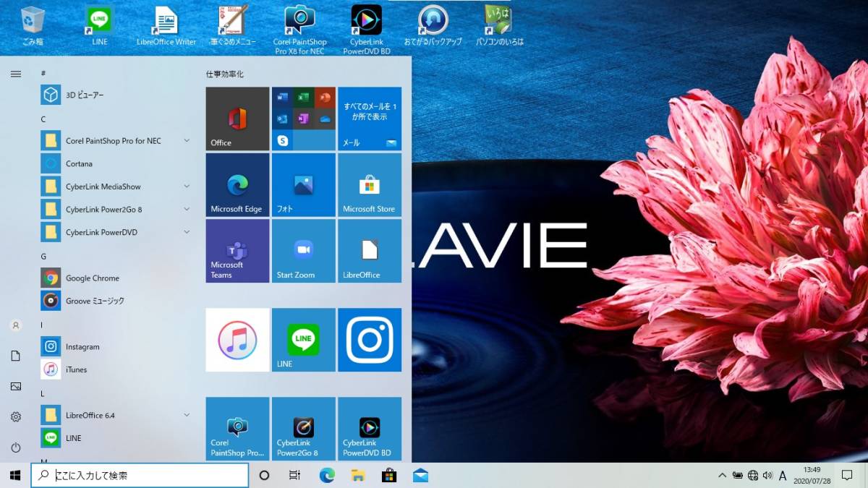Open Task View on taskbar
868x488 pixels.
coord(294,475)
